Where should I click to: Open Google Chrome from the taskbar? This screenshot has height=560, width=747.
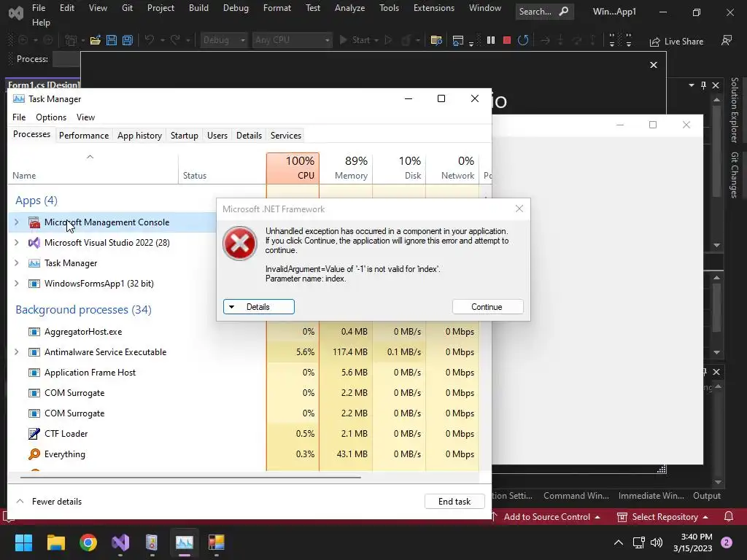(x=88, y=542)
